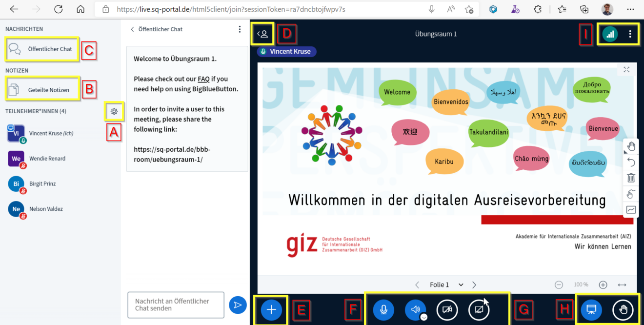This screenshot has height=325, width=644.
Task: Click the blue plus actions button
Action: [272, 309]
